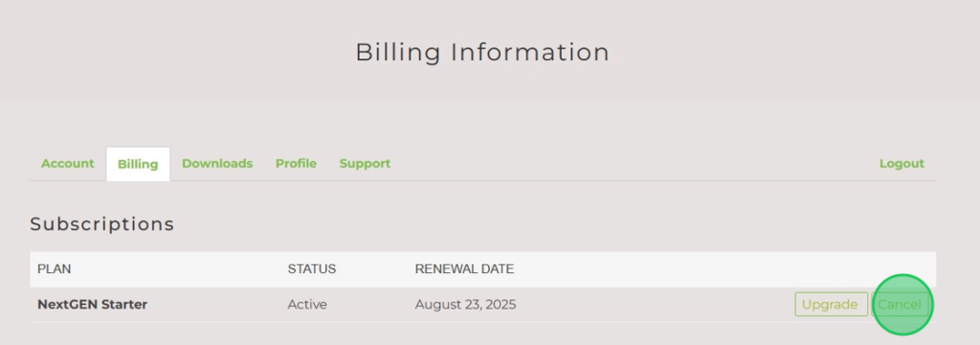Click the PLAN column header
The image size is (980, 345).
pyautogui.click(x=55, y=269)
